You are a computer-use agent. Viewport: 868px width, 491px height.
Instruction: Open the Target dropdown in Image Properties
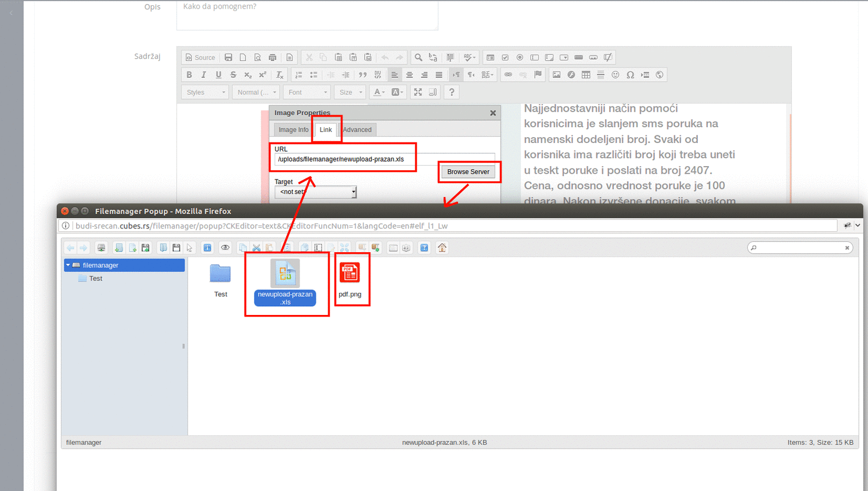click(315, 192)
